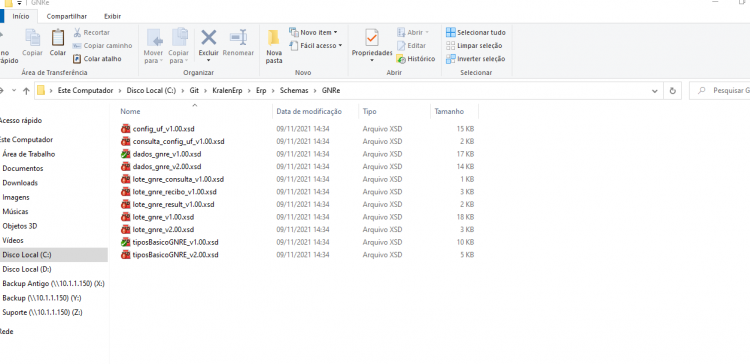Image resolution: width=750 pixels, height=364 pixels.
Task: Open Disco Local (D:) in navigation pane
Action: click(x=27, y=269)
